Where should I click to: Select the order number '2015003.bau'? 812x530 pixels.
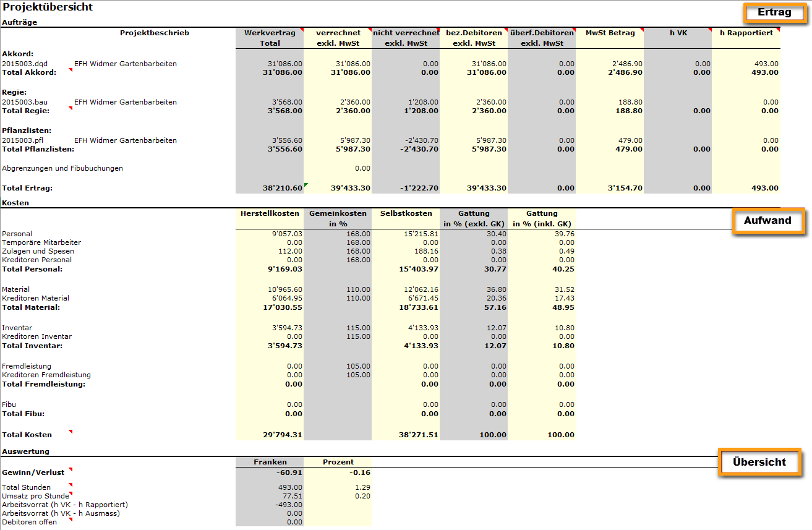coord(25,102)
